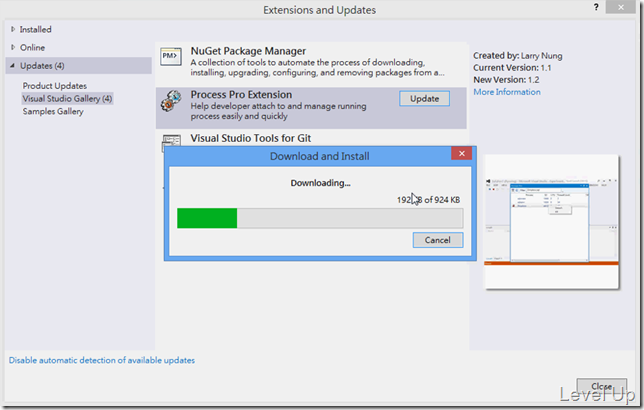Expand the Installed tree node
The image size is (644, 410).
tap(13, 29)
